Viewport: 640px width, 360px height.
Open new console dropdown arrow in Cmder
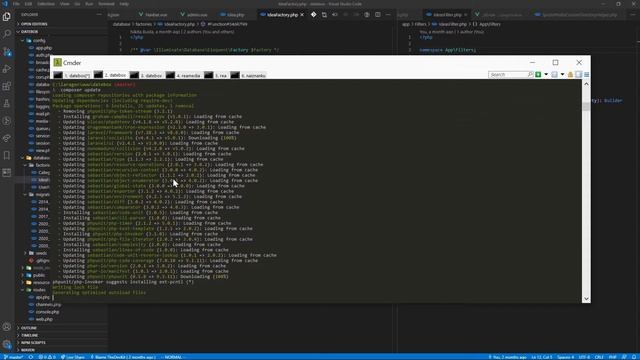click(546, 75)
